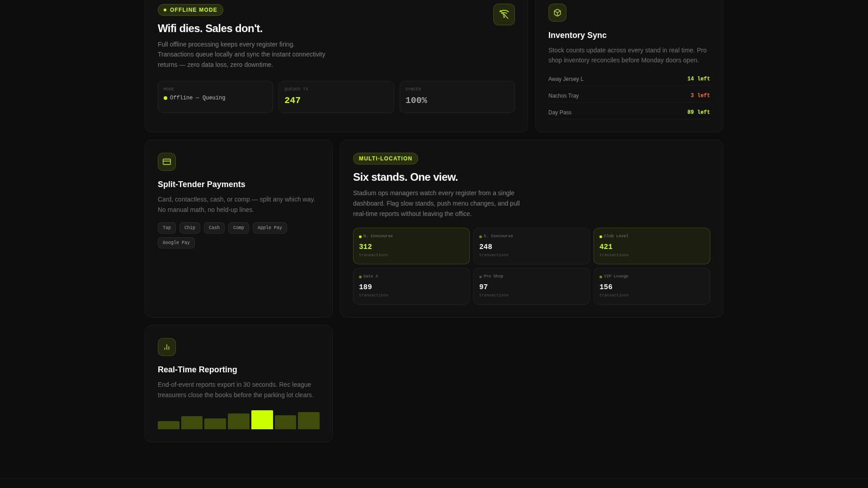
Task: Click the OFFLINE MODE badge
Action: [190, 10]
